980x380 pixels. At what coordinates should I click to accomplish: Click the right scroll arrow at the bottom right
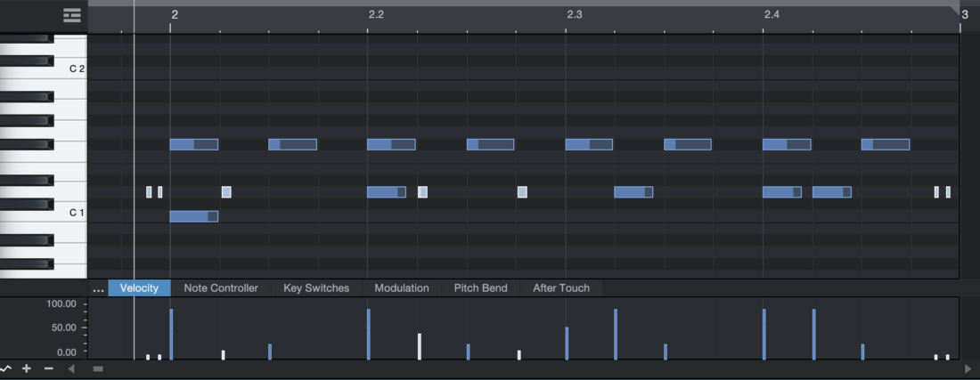click(x=969, y=368)
